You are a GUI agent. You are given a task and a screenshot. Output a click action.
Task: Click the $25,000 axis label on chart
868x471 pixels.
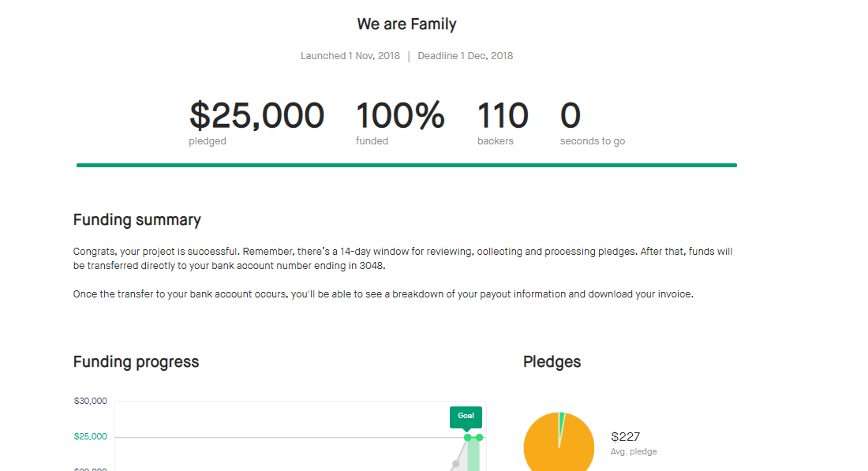pyautogui.click(x=90, y=437)
